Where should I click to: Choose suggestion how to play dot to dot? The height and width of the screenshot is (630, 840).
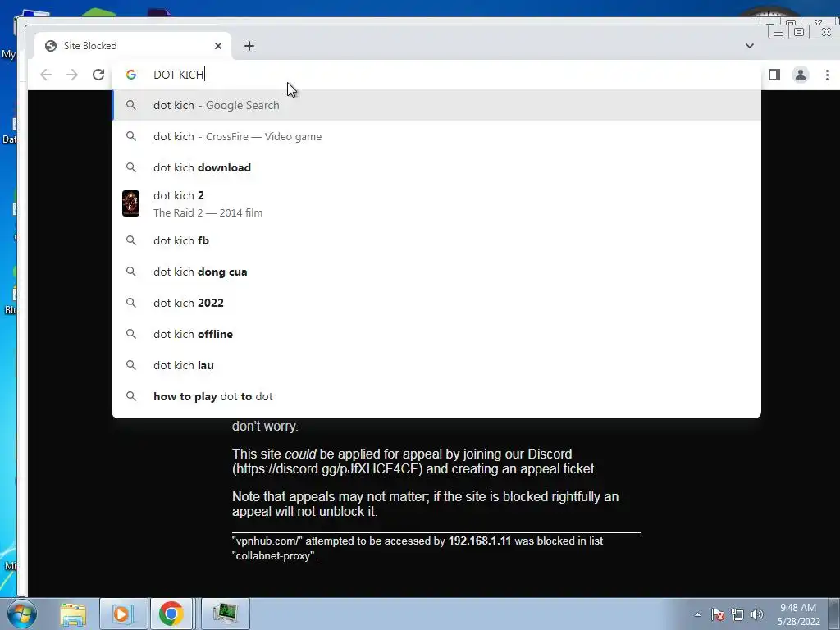point(436,396)
